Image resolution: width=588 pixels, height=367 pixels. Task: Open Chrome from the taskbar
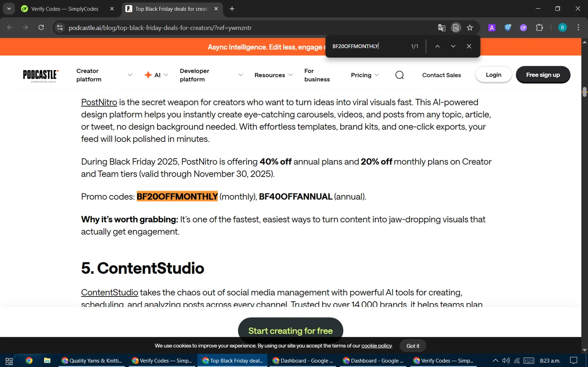pos(29,361)
